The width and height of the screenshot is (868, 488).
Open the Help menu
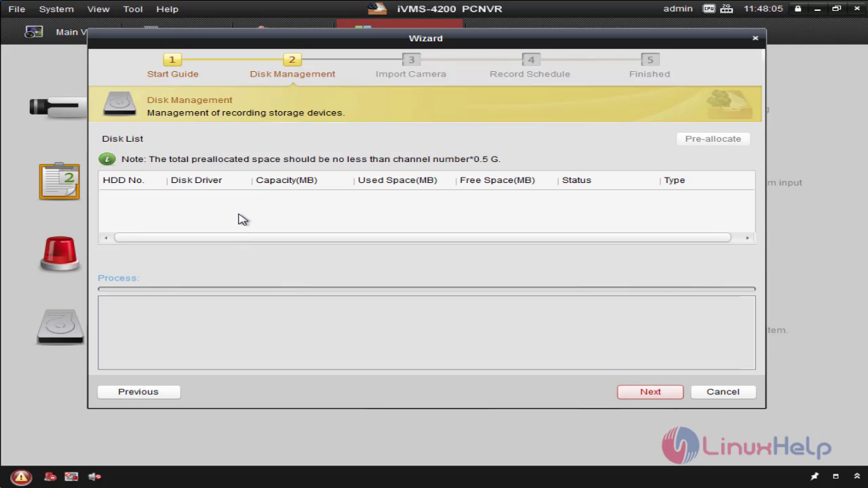(167, 9)
